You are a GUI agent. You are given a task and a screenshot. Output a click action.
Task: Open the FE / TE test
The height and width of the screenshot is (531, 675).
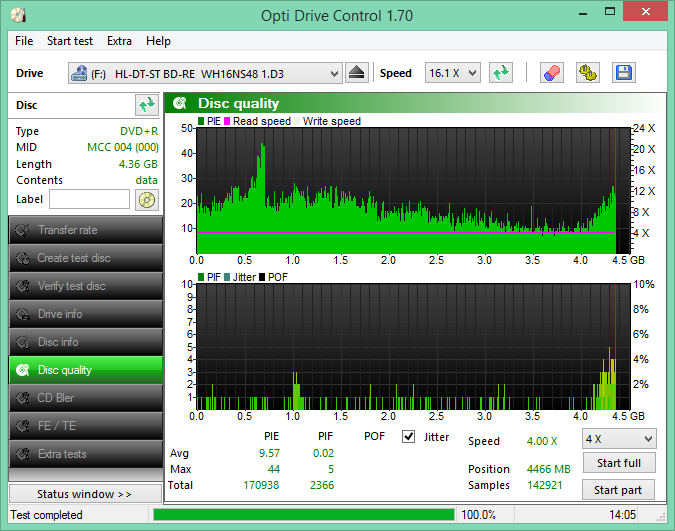click(x=86, y=426)
